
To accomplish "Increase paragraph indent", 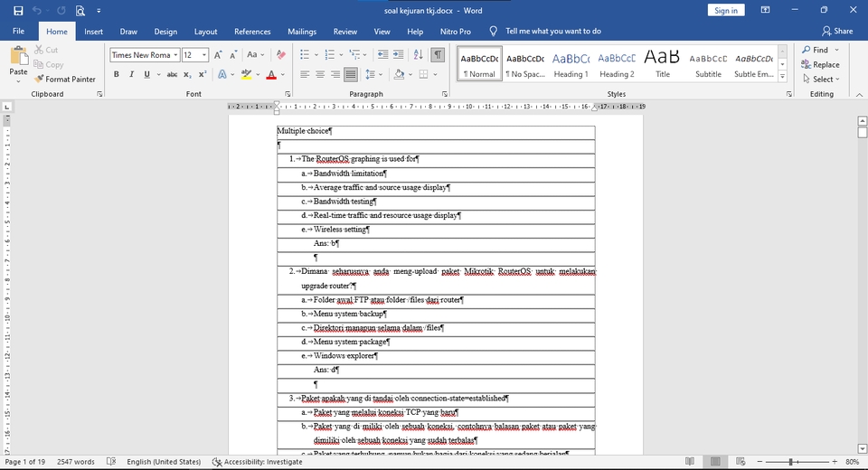I will [398, 55].
